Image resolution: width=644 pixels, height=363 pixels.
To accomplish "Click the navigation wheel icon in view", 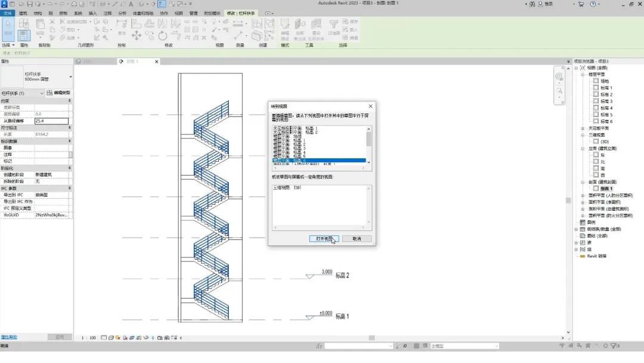I will 559,77.
